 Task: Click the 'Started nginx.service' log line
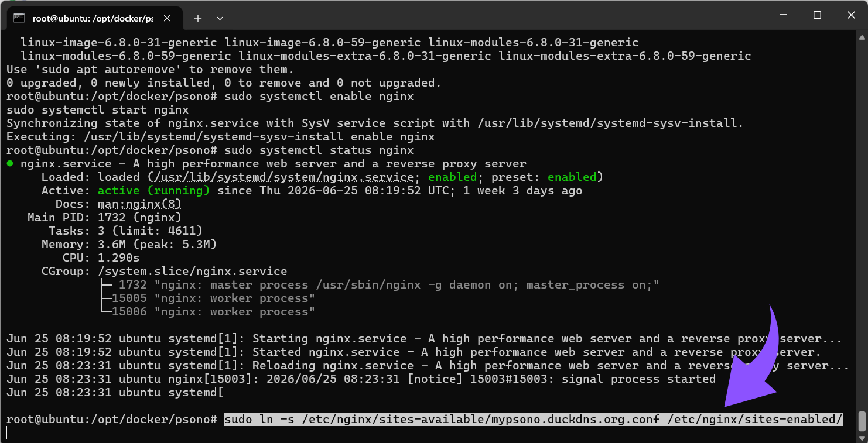pos(414,352)
